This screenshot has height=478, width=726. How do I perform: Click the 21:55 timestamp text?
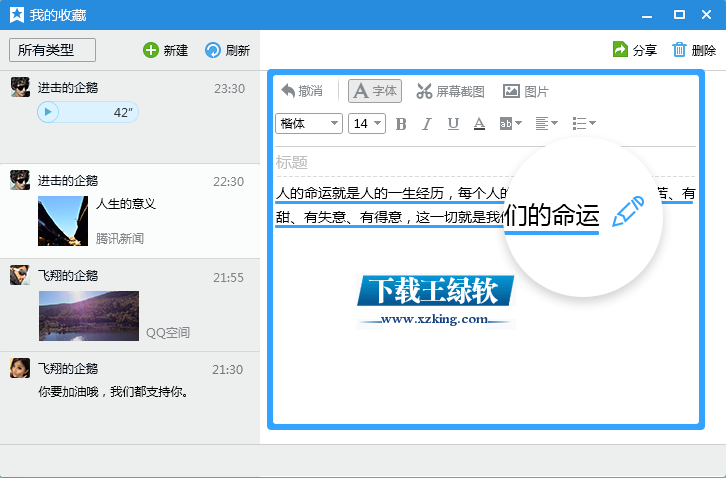(x=228, y=277)
